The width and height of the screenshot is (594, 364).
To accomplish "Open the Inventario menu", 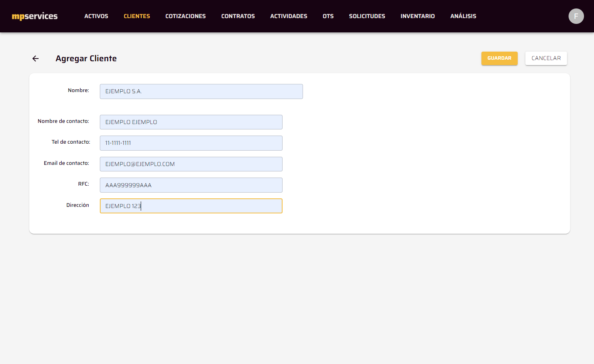I will pos(417,16).
